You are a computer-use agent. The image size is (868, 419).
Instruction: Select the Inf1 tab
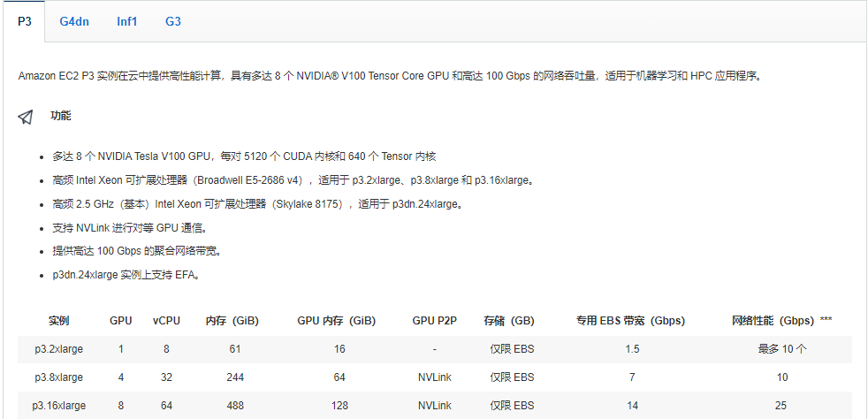(x=126, y=21)
